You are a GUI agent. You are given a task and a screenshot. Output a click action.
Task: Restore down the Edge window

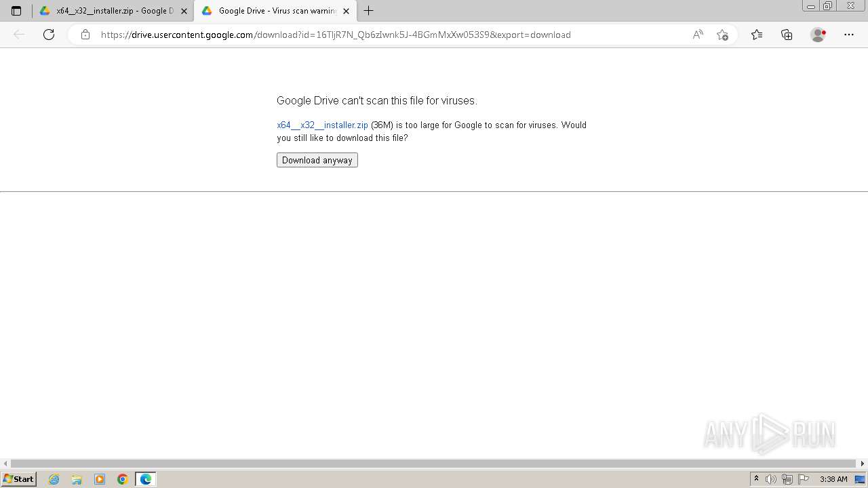828,5
